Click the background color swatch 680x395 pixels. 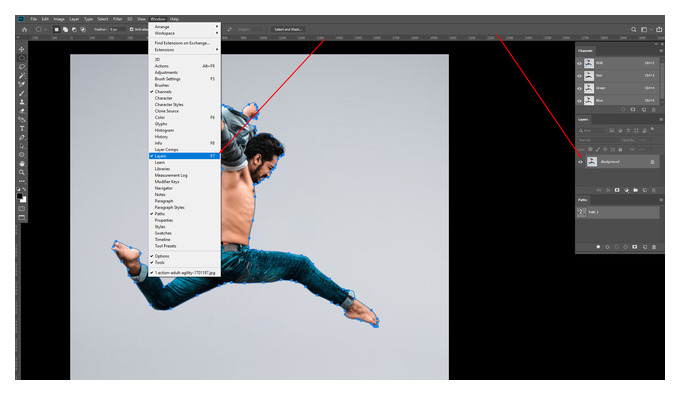click(23, 199)
